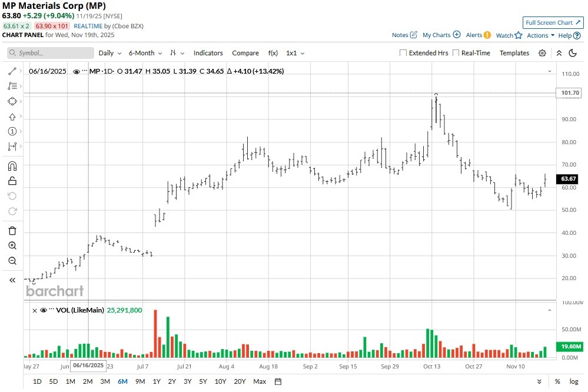Viewport: 588px width, 392px height.
Task: Add MP to Watch list
Action: click(509, 35)
